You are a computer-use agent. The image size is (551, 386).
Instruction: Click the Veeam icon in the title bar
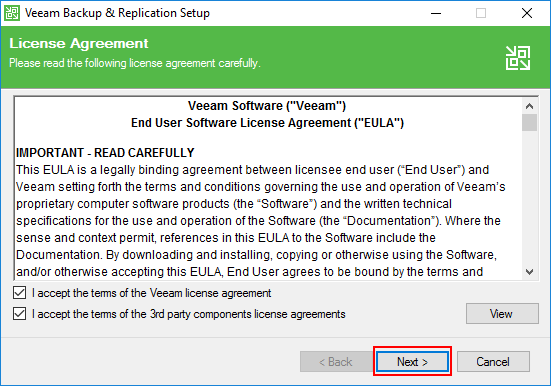pyautogui.click(x=12, y=13)
